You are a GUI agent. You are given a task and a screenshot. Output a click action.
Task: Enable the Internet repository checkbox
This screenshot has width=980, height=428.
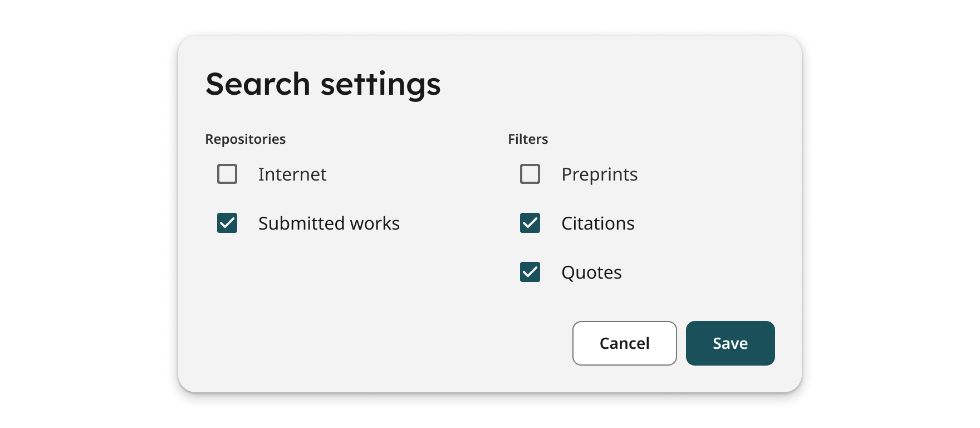click(227, 174)
